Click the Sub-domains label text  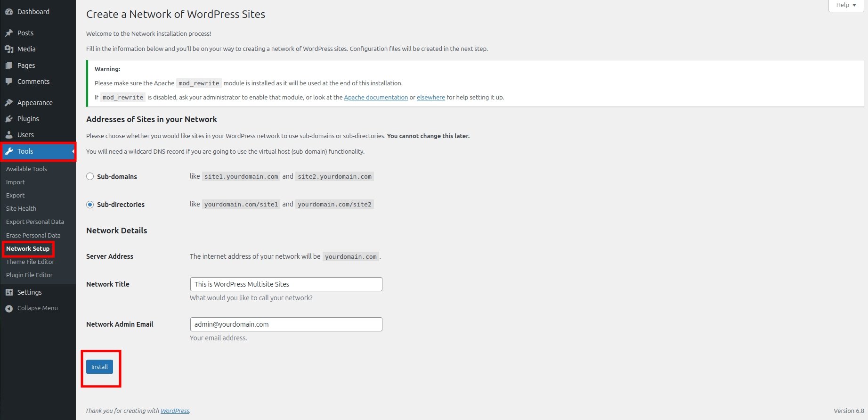tap(117, 177)
